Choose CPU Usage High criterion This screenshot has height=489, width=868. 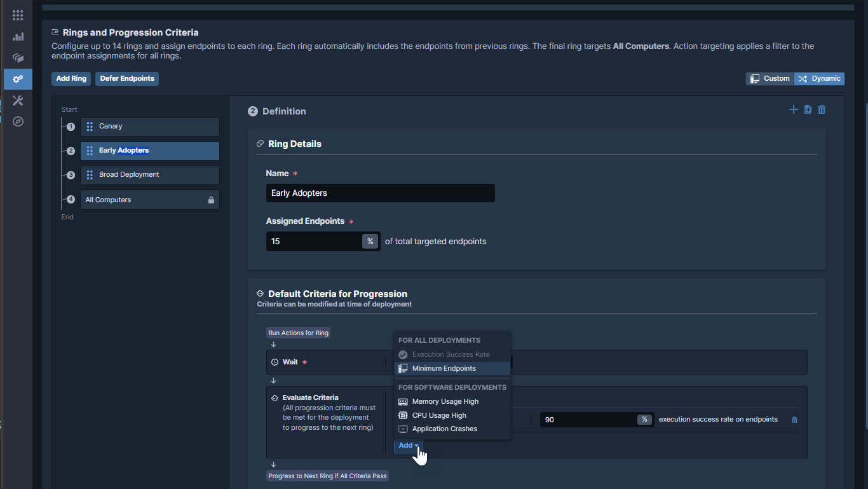(452, 415)
